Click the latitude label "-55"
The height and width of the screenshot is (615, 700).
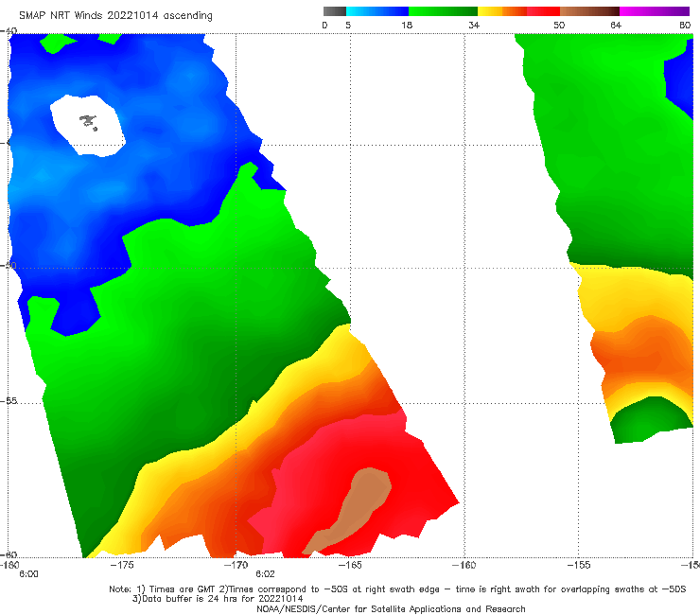coord(9,401)
